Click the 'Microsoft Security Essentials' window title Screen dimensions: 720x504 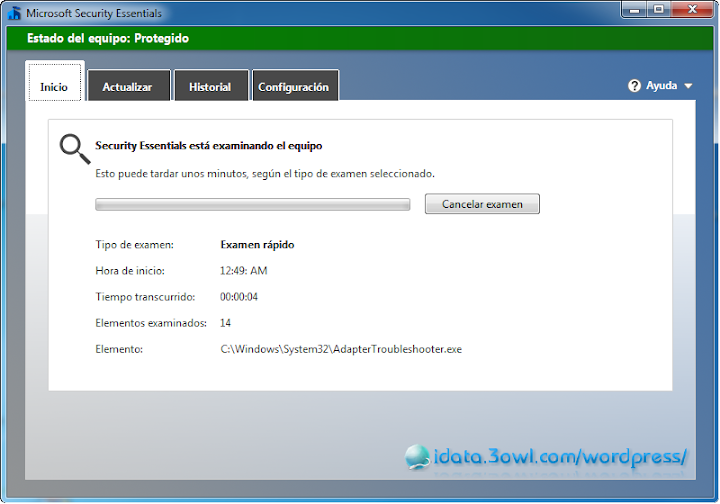tap(94, 13)
